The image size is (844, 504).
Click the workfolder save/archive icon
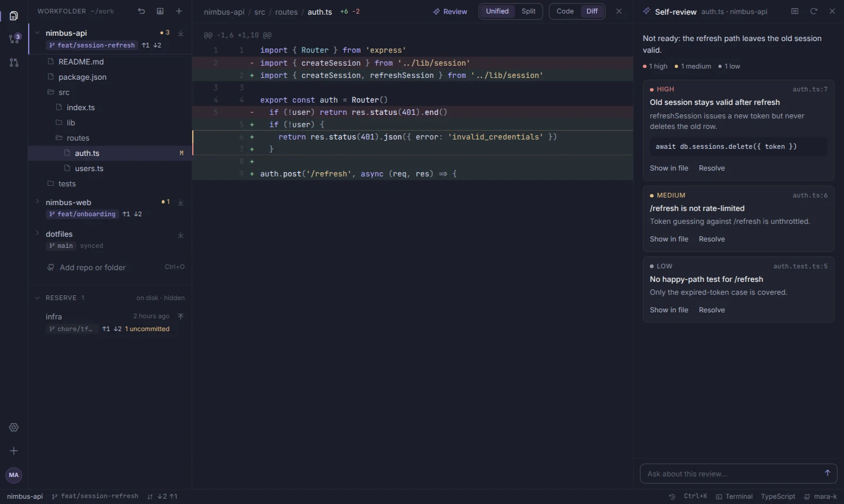pyautogui.click(x=160, y=11)
